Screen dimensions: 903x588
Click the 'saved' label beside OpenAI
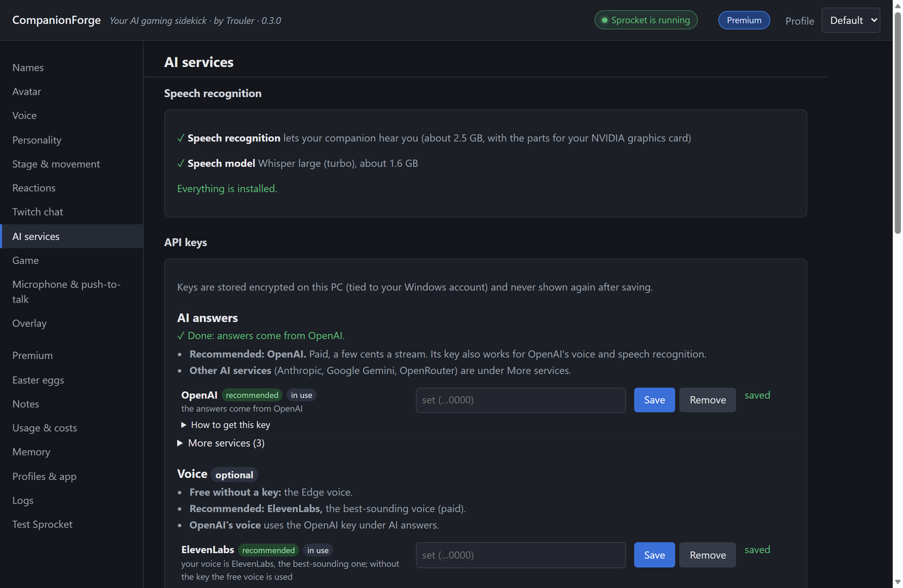pyautogui.click(x=757, y=395)
